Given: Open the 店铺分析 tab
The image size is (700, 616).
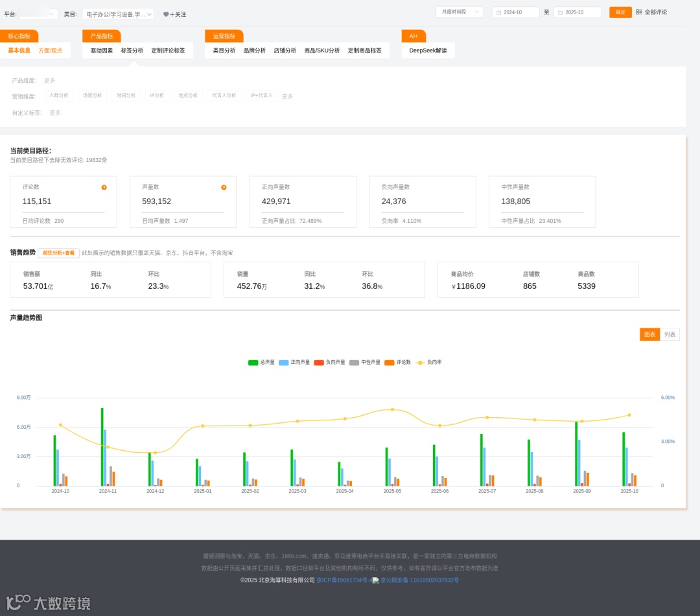Looking at the screenshot, I should coord(285,51).
